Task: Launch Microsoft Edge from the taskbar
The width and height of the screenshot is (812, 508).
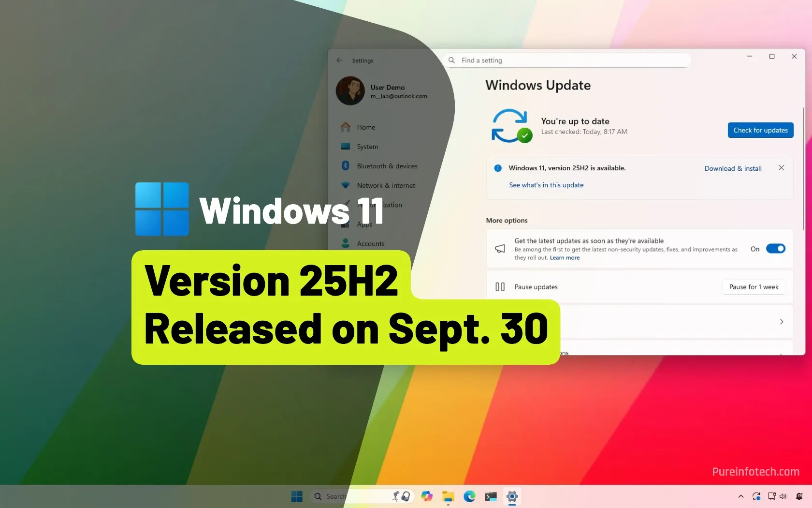Action: [x=469, y=496]
